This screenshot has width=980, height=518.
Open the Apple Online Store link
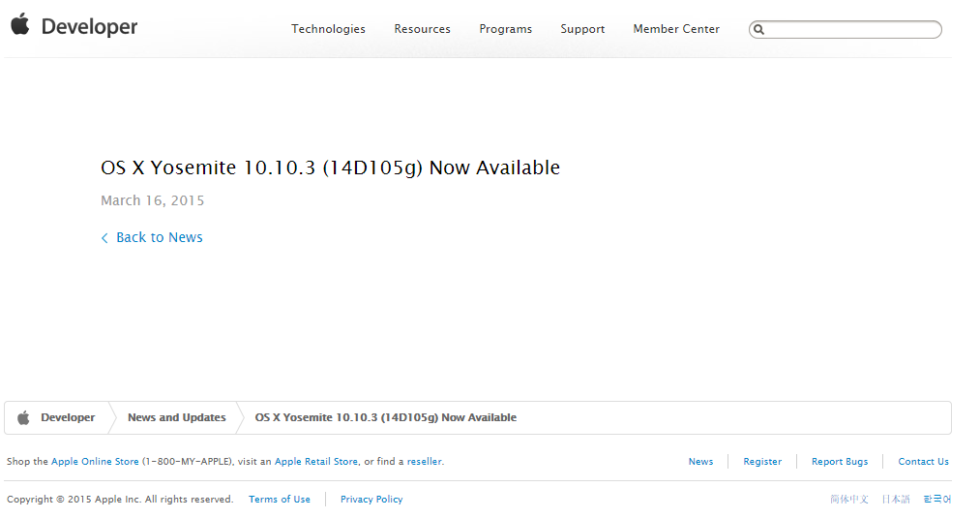[95, 462]
